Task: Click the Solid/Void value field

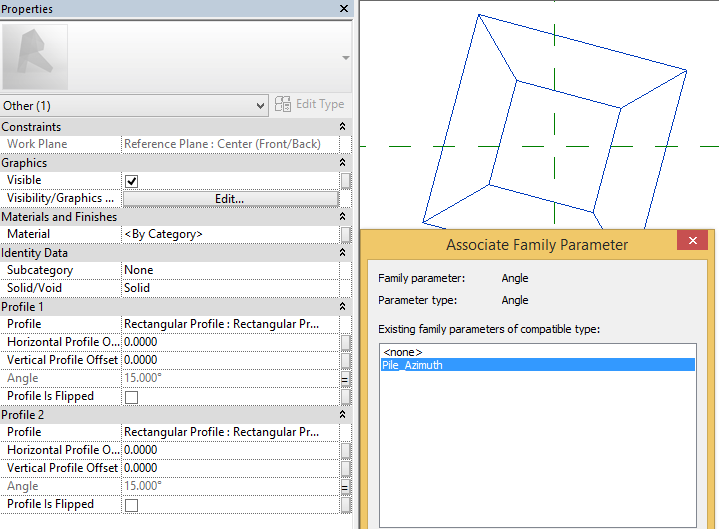Action: (230, 288)
